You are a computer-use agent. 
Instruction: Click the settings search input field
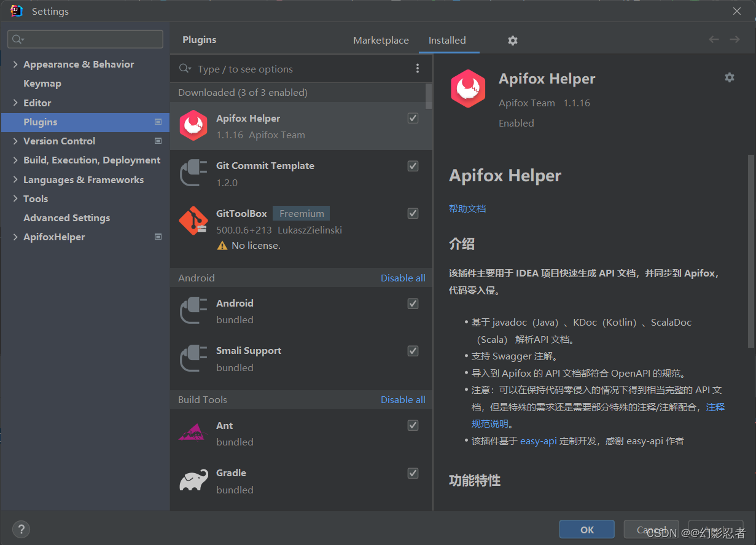85,39
